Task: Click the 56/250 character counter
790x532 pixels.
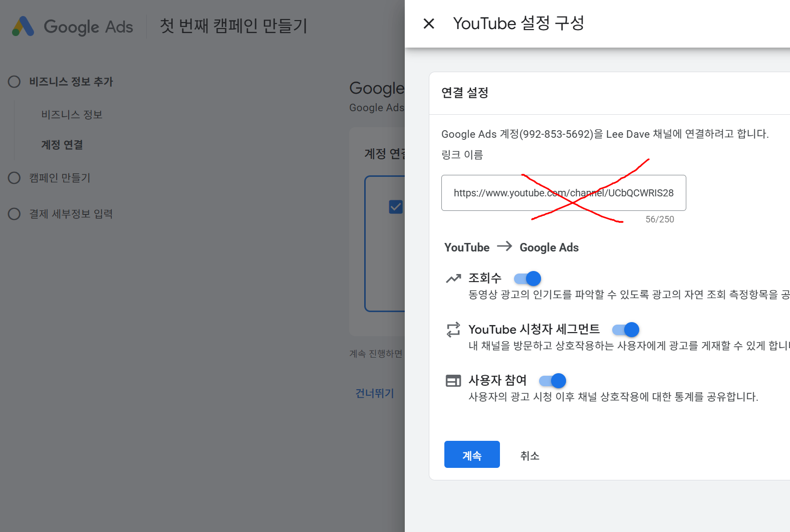Action: 660,219
